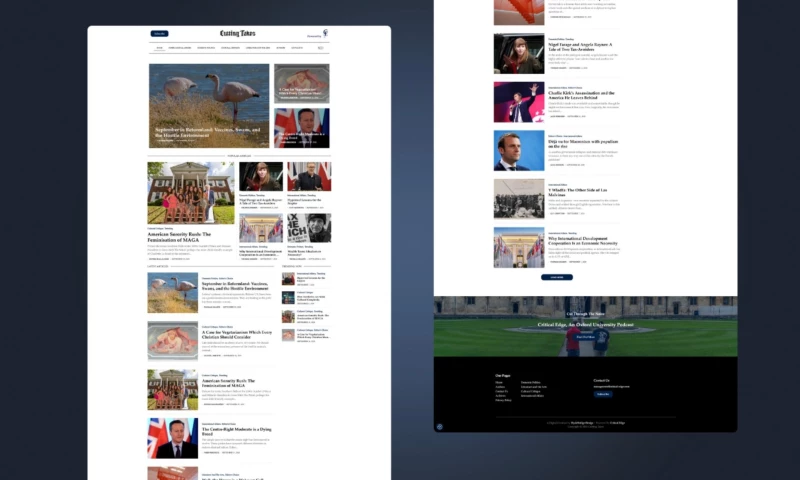The height and width of the screenshot is (480, 800).
Task: Open 'The Centre-Right Moderate is a Dying Breed' headline
Action: point(235,431)
